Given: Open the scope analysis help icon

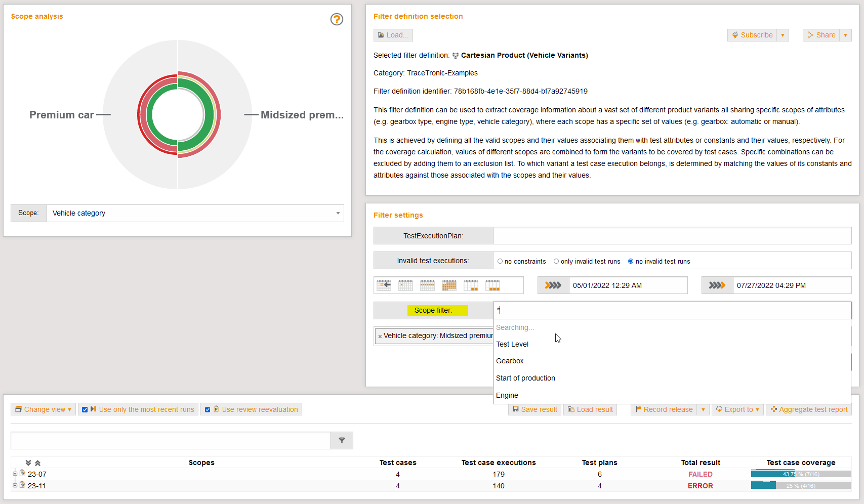Looking at the screenshot, I should point(337,19).
